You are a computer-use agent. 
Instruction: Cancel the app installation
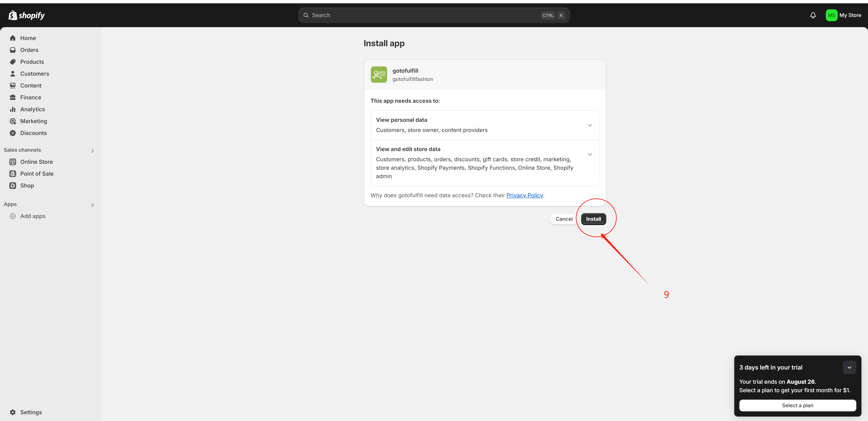coord(564,219)
